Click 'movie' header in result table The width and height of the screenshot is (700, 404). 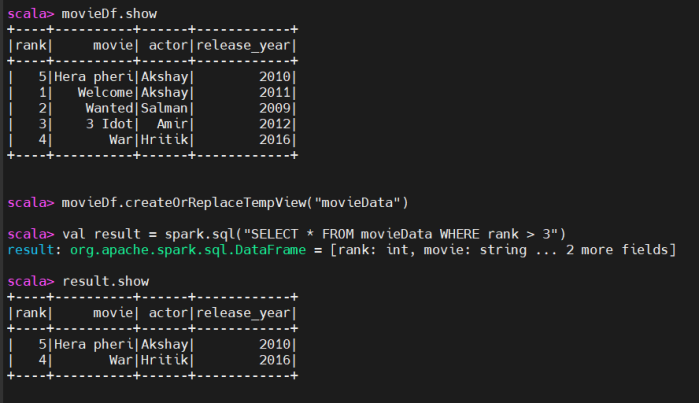point(113,313)
